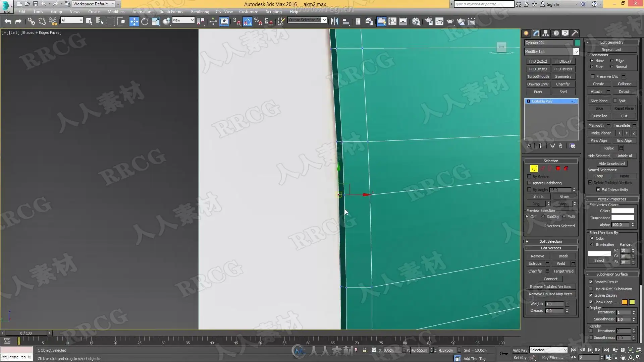Open the Rendering menu

[200, 11]
